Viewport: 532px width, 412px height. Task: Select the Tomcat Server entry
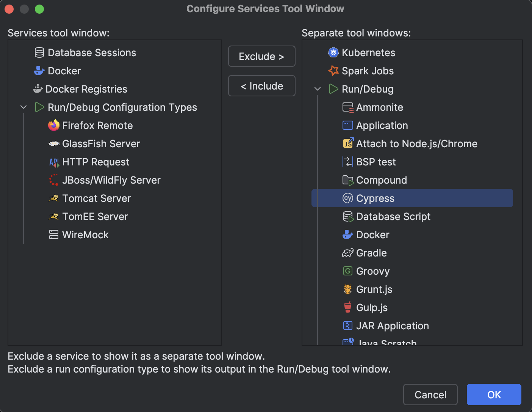click(x=96, y=198)
